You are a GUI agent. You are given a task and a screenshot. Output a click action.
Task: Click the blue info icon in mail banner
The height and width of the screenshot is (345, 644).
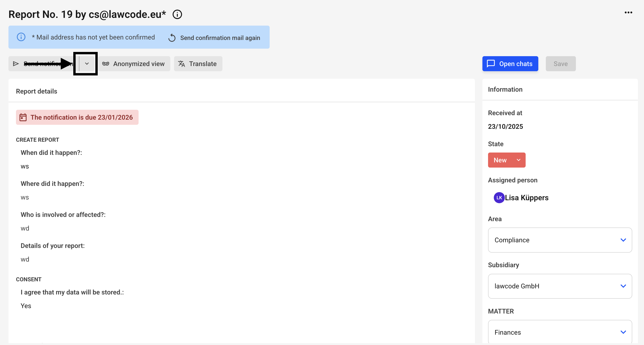(x=21, y=37)
